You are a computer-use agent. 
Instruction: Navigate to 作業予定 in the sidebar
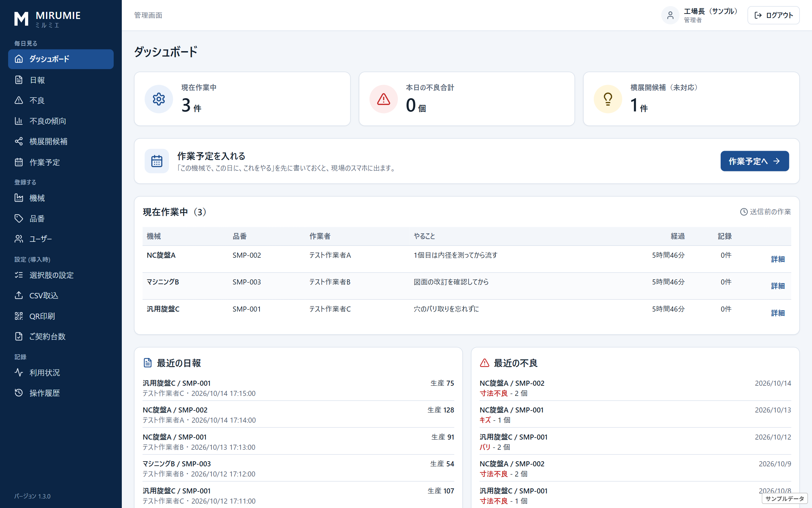click(x=61, y=162)
